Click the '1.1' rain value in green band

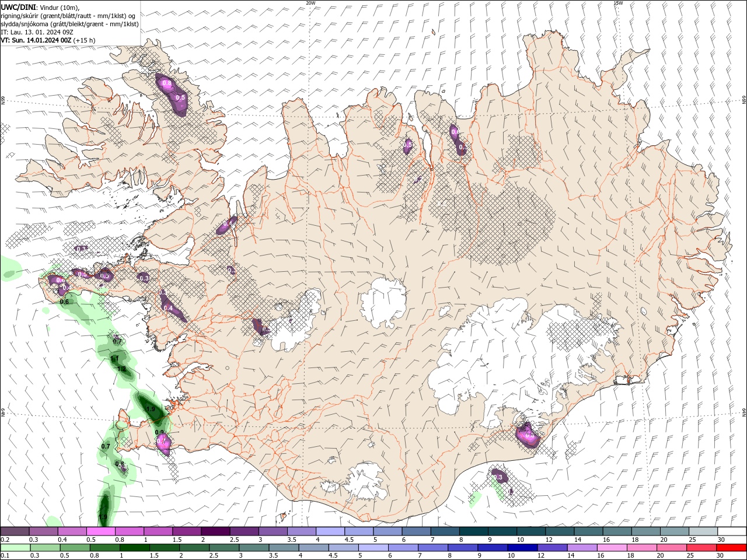pos(115,358)
